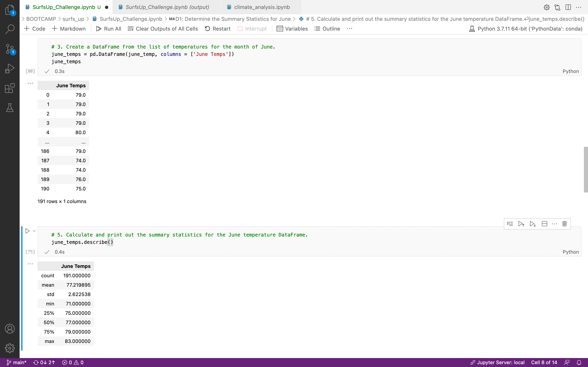Open the Accounts menu icon
588x367 pixels.
(10, 328)
